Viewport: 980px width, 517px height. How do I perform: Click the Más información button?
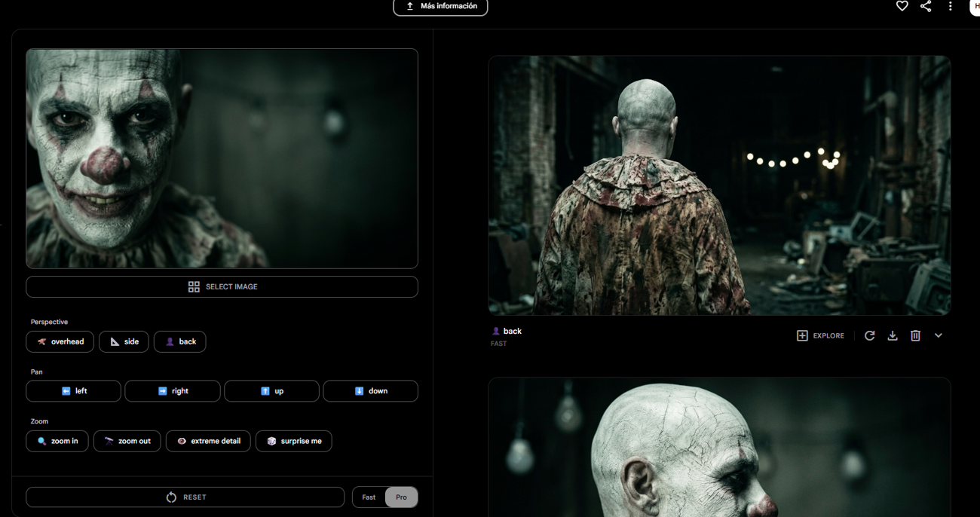[440, 7]
